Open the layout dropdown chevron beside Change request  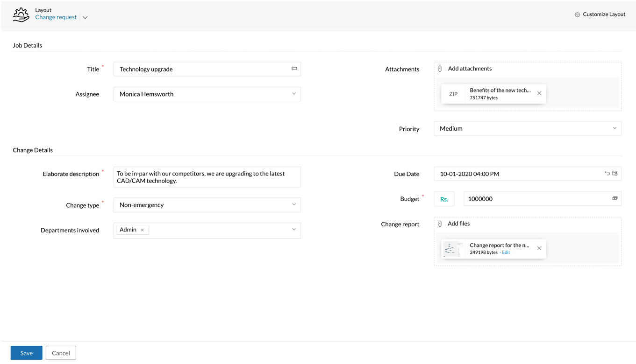85,18
